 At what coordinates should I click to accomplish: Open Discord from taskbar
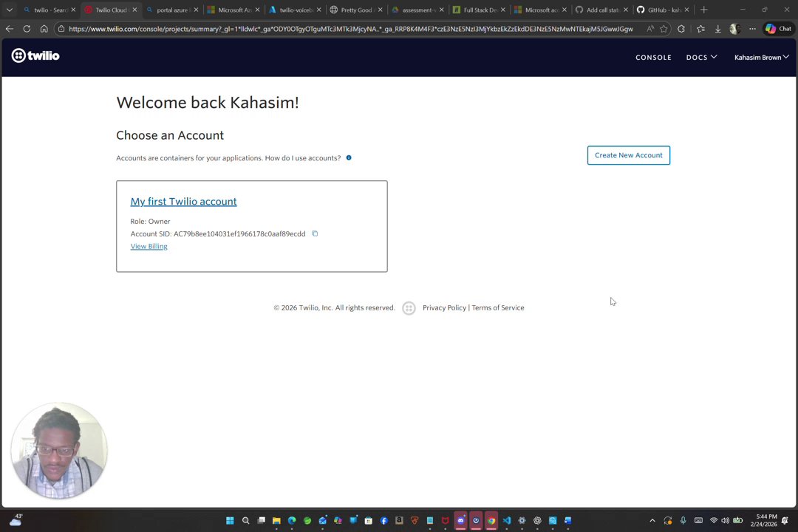pyautogui.click(x=460, y=520)
